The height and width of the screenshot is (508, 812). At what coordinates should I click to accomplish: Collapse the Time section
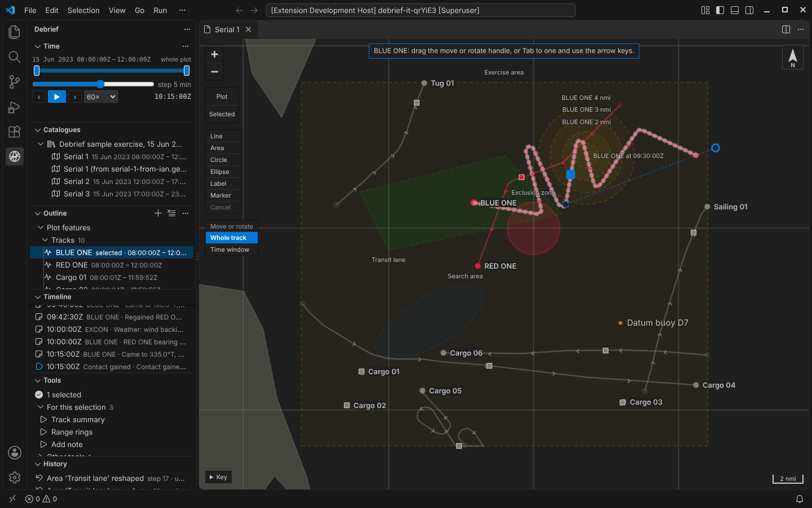point(38,46)
